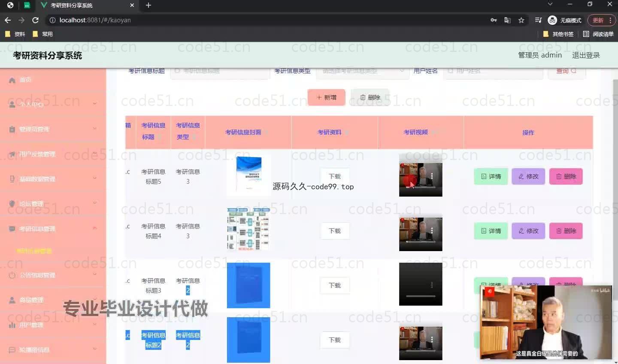Click the 公告信息管理 power icon
The image size is (618, 364).
[x=12, y=275]
